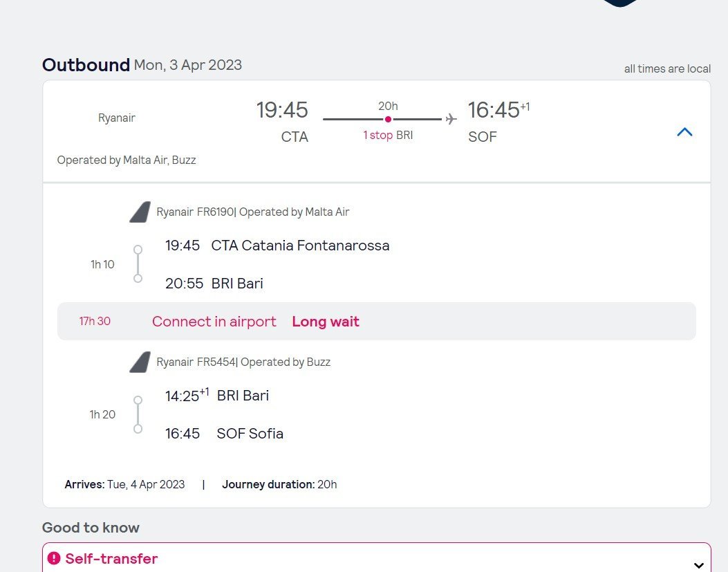Click the 'Outbound' section heading

(x=86, y=65)
